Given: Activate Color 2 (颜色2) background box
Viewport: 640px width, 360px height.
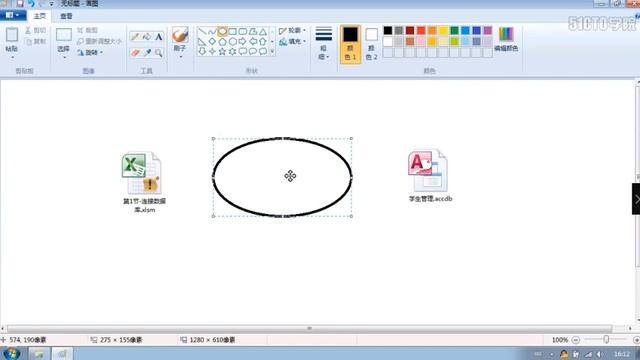Looking at the screenshot, I should coord(371,44).
